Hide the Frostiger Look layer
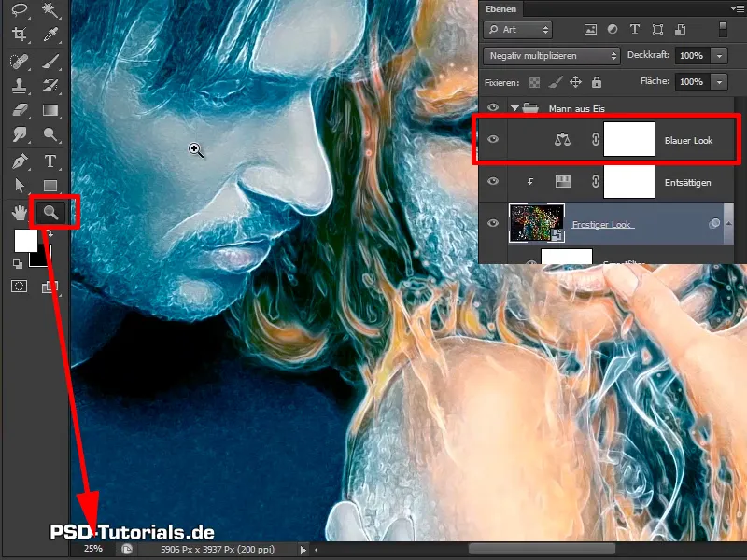This screenshot has height=560, width=747. pyautogui.click(x=493, y=223)
